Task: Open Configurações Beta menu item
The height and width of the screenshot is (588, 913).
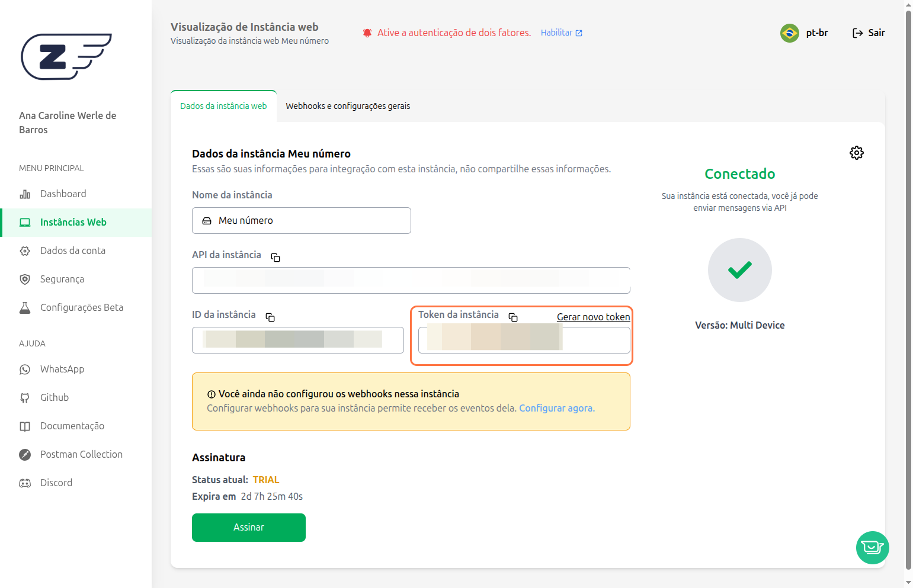Action: 81,307
